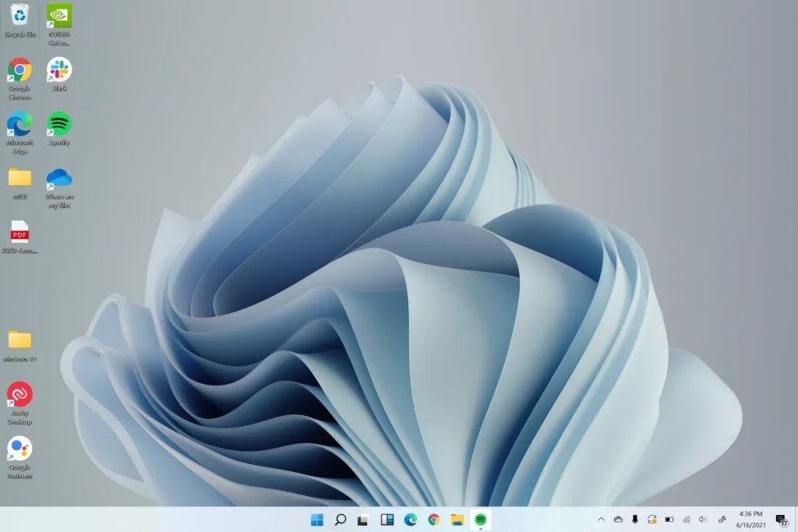The width and height of the screenshot is (798, 532).
Task: Switch to Spotify in the taskbar
Action: pyautogui.click(x=480, y=520)
